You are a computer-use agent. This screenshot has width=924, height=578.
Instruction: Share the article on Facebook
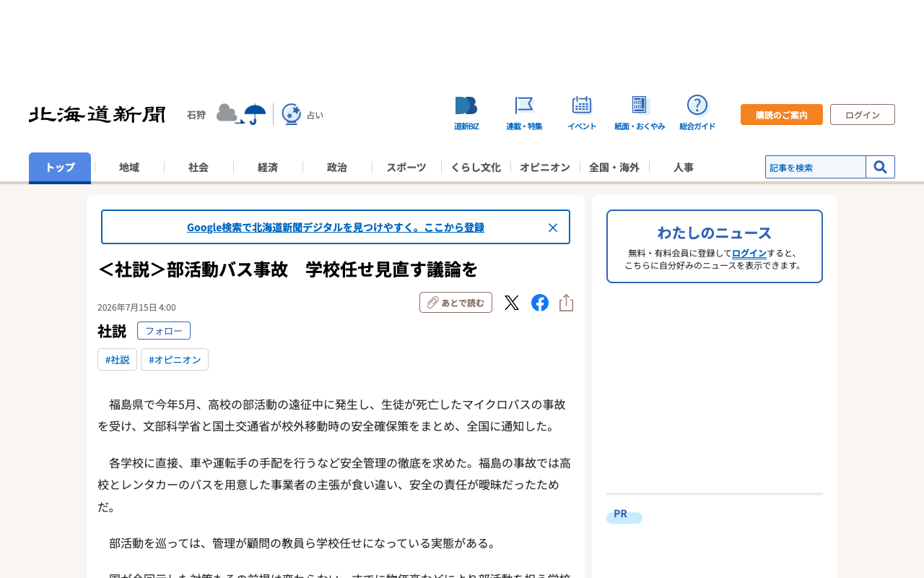[x=540, y=303]
